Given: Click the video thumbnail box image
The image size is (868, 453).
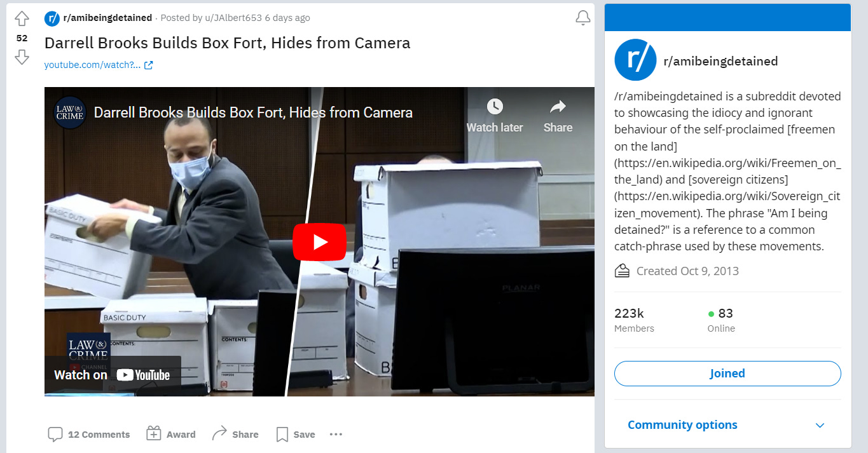Looking at the screenshot, I should point(319,241).
